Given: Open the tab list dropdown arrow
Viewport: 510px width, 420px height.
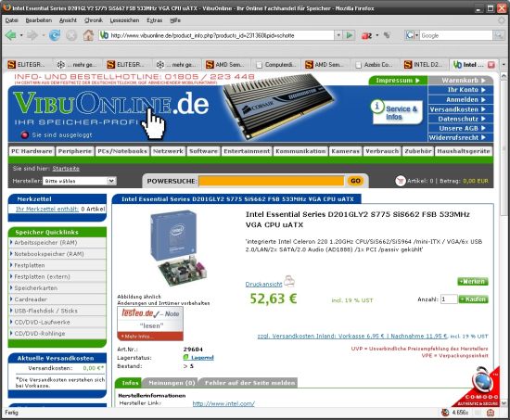Looking at the screenshot, I should click(x=504, y=65).
